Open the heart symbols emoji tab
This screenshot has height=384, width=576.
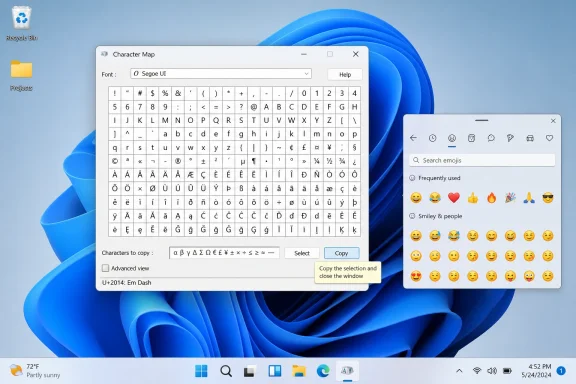point(549,138)
